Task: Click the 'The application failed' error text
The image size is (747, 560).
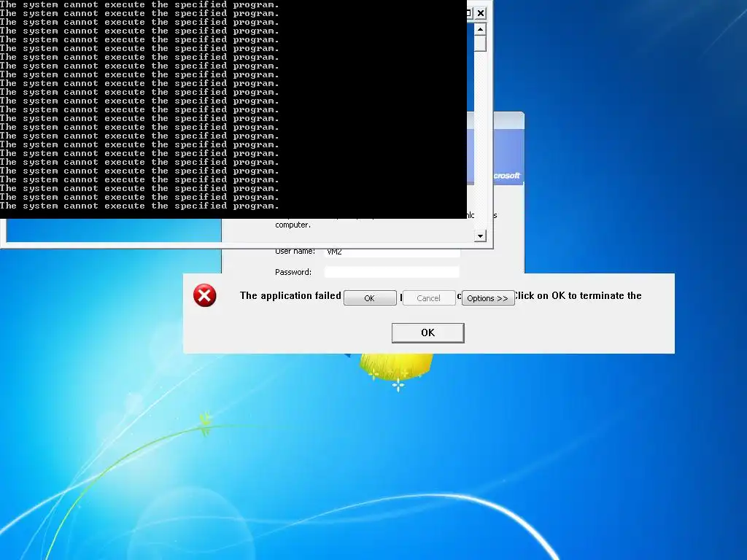Action: (x=290, y=296)
